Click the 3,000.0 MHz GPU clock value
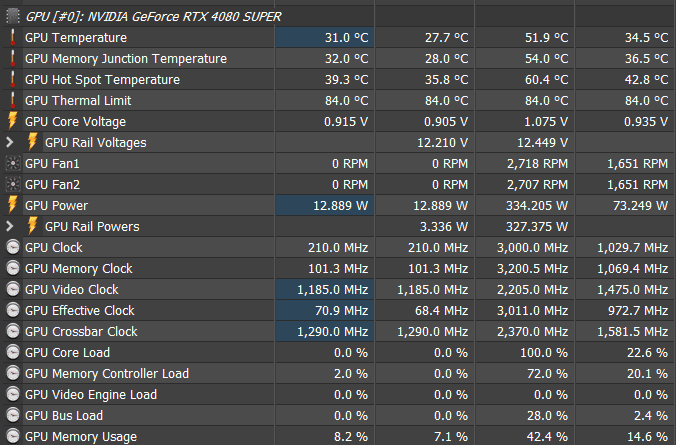The width and height of the screenshot is (676, 445). [x=532, y=248]
